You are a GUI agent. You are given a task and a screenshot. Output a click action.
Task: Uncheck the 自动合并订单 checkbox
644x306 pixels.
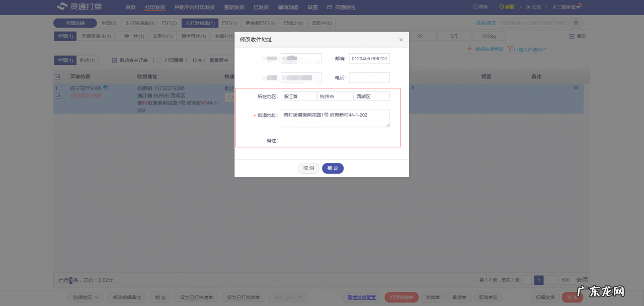click(115, 60)
